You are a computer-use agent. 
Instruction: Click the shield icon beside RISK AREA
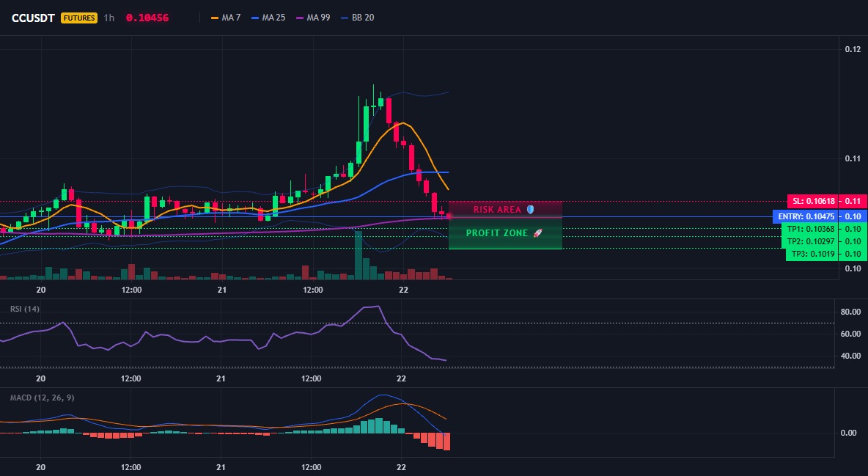[x=530, y=210]
